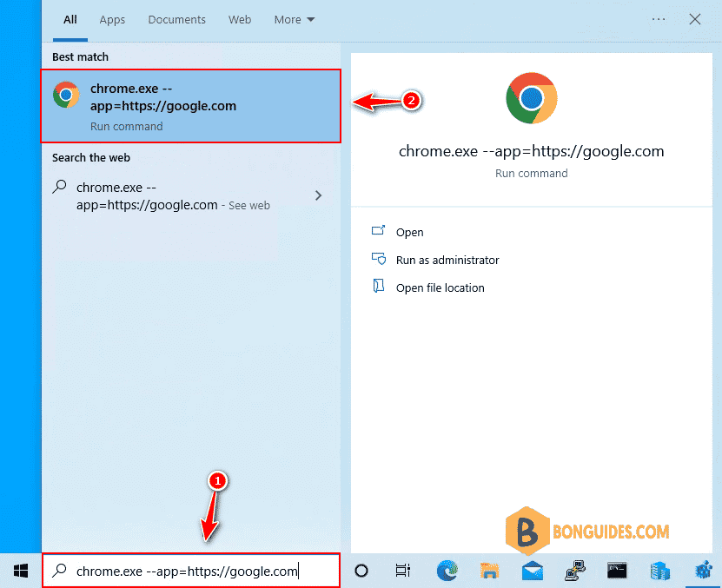
Task: Open File Explorer from the taskbar
Action: pos(489,571)
